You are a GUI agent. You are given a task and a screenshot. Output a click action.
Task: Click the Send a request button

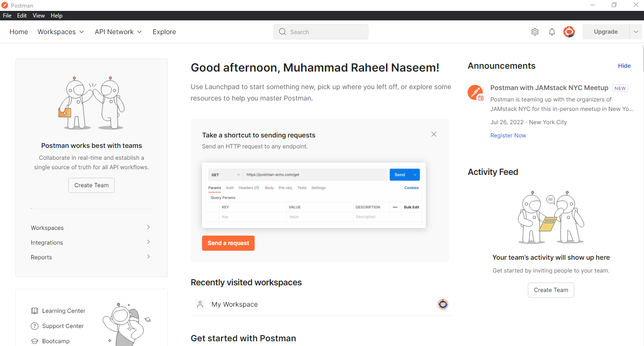(x=228, y=243)
